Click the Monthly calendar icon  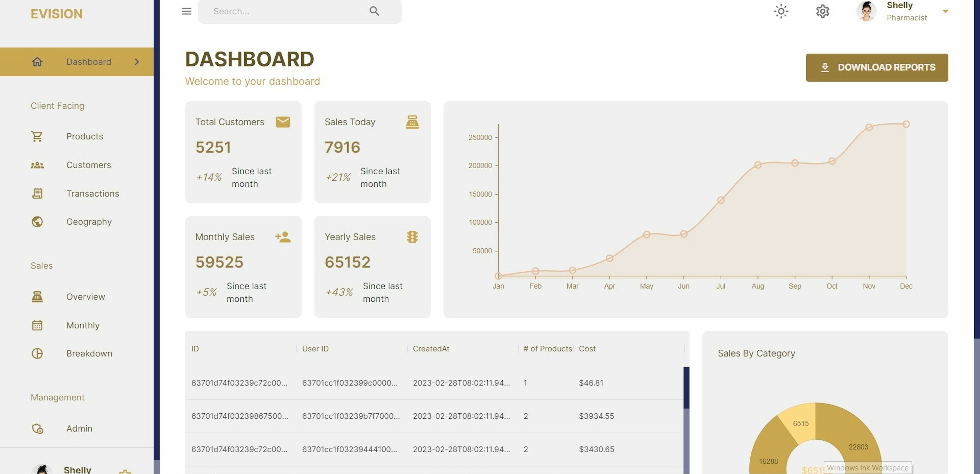coord(37,325)
